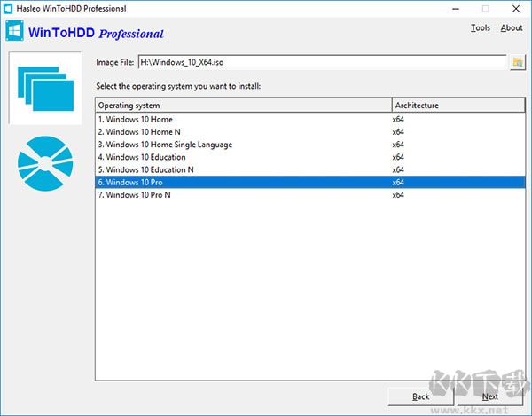Sort by the Operating system column header

244,106
